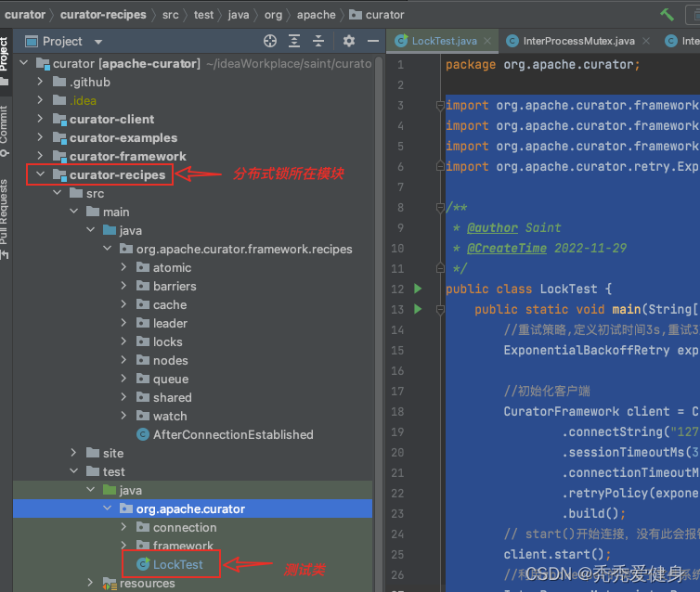The width and height of the screenshot is (700, 592).
Task: Click the Expand All icon in Project panel
Action: (x=294, y=41)
